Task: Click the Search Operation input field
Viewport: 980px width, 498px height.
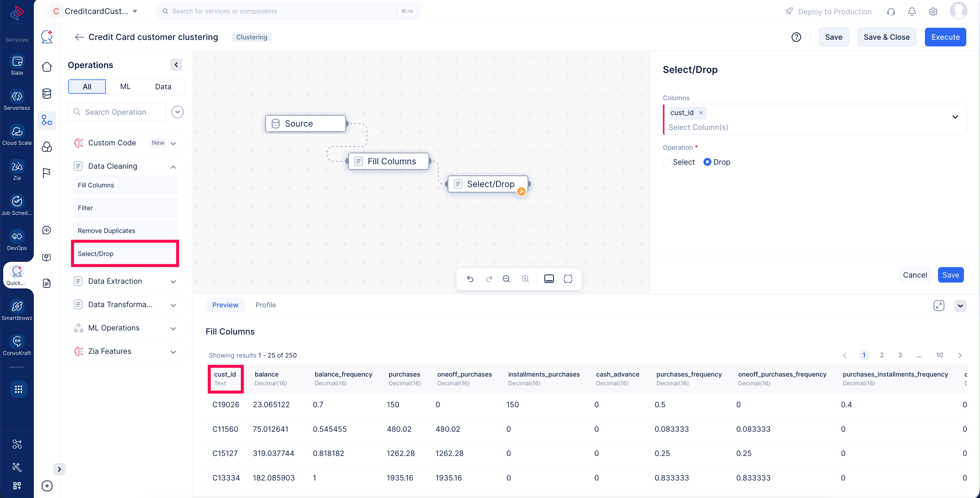Action: pyautogui.click(x=117, y=112)
